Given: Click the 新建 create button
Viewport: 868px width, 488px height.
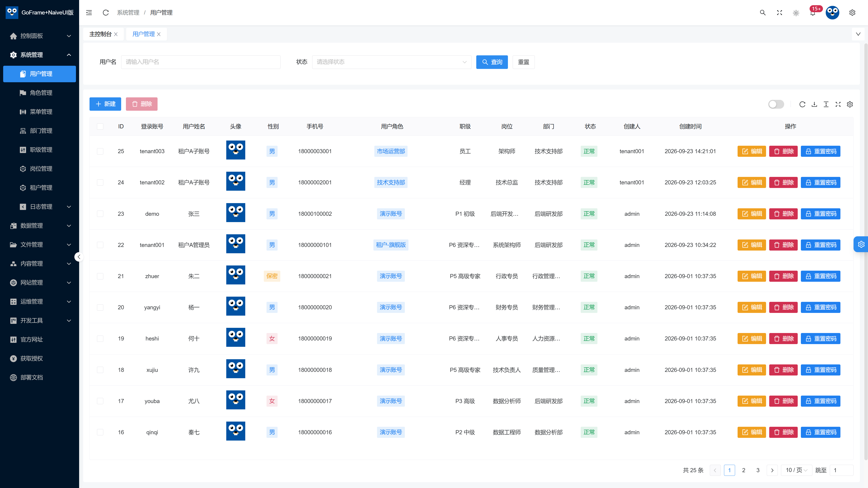Looking at the screenshot, I should [105, 104].
